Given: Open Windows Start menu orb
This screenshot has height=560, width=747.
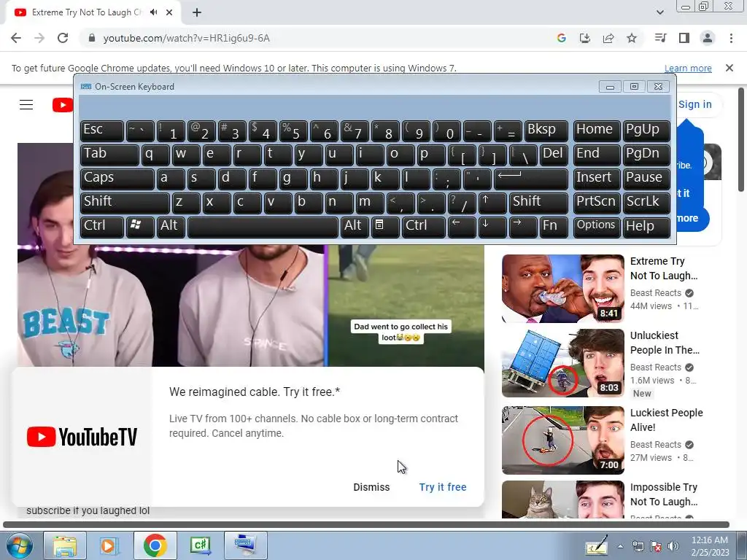Looking at the screenshot, I should point(20,545).
